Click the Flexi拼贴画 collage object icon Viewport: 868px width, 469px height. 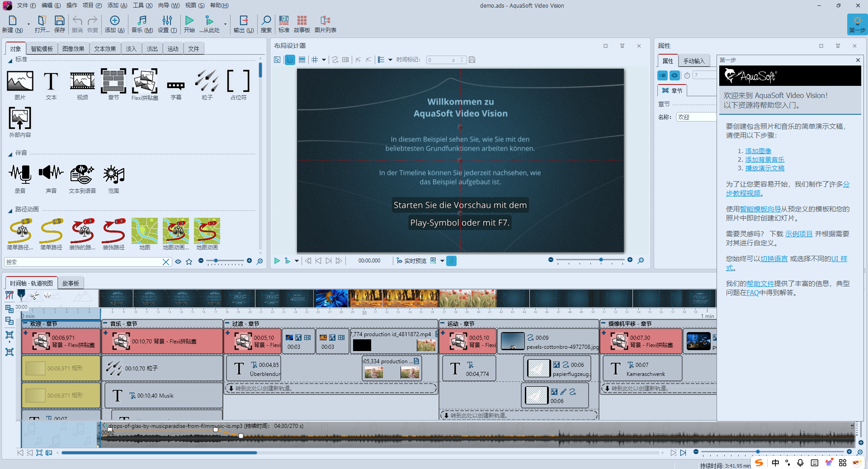[145, 82]
